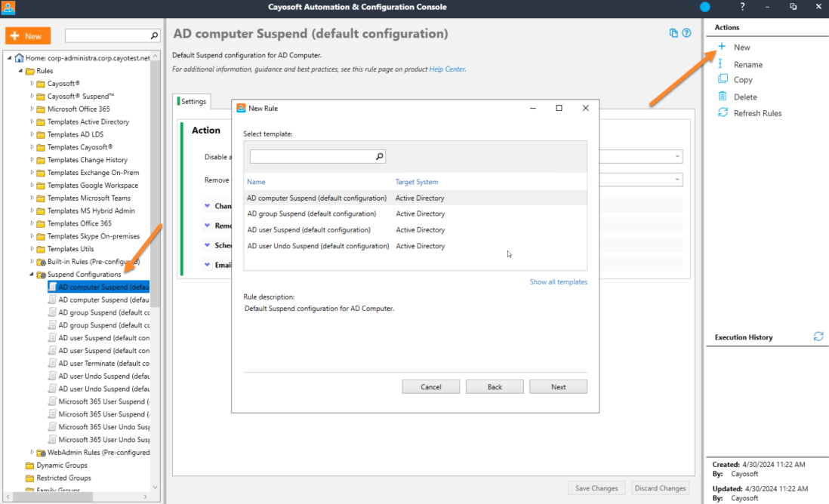Image resolution: width=829 pixels, height=504 pixels.
Task: Select Templates Skype On-premises folder
Action: click(94, 236)
